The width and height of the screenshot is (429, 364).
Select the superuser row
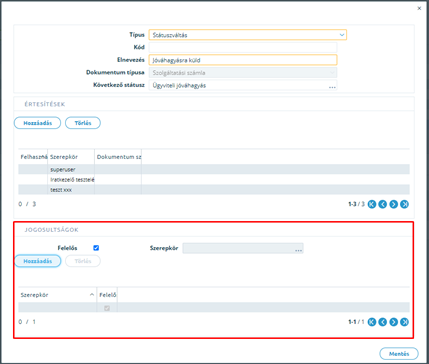click(214, 169)
